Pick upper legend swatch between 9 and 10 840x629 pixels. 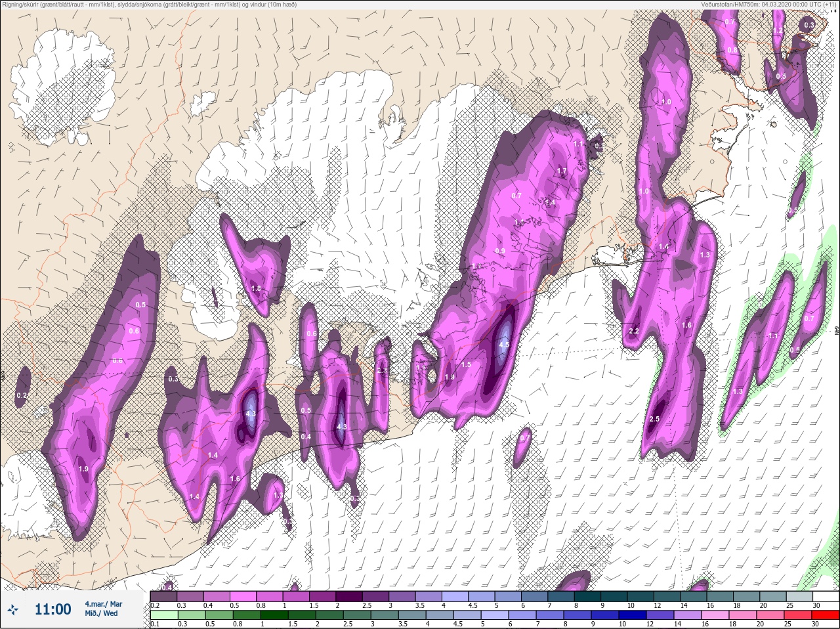coord(614,597)
